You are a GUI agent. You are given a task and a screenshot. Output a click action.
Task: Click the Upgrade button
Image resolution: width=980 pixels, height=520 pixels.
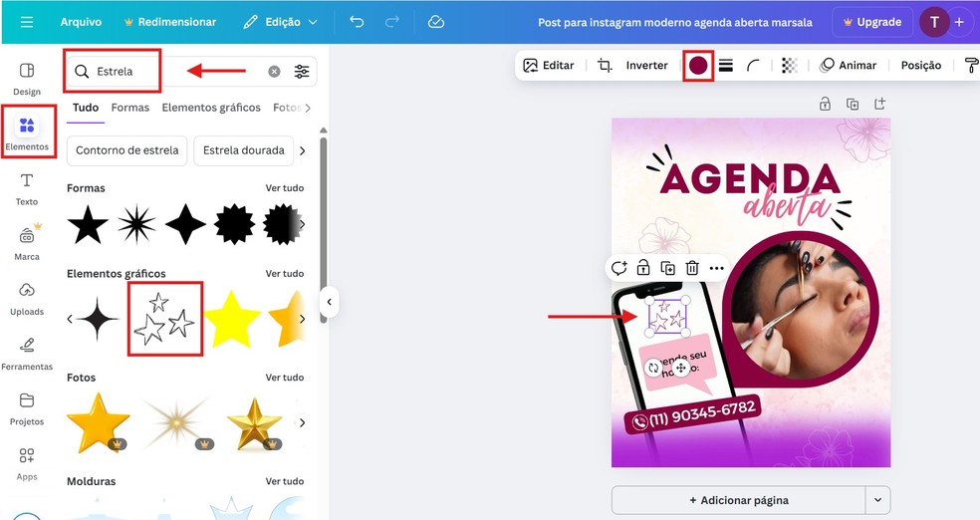click(872, 22)
